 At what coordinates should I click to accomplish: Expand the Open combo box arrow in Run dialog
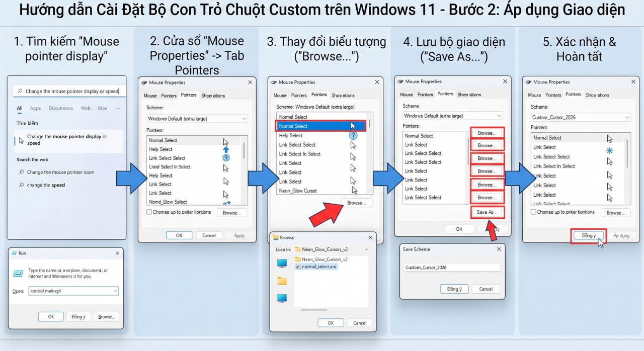click(116, 291)
